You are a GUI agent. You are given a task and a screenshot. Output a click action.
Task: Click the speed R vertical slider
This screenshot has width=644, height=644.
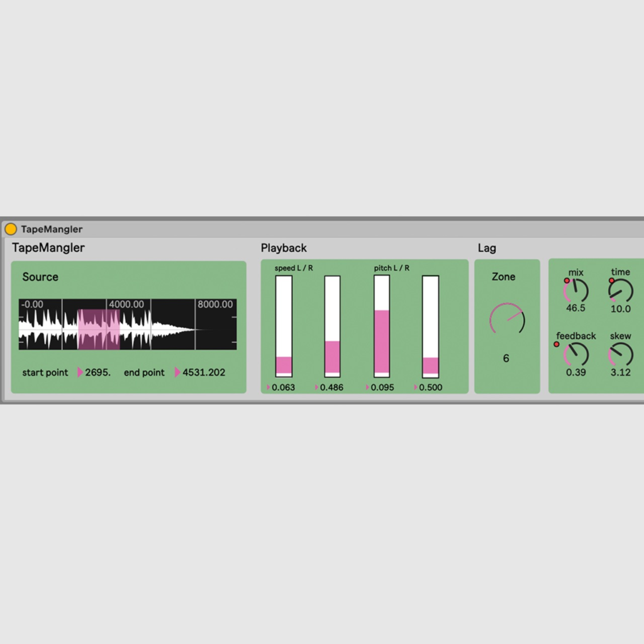[332, 326]
